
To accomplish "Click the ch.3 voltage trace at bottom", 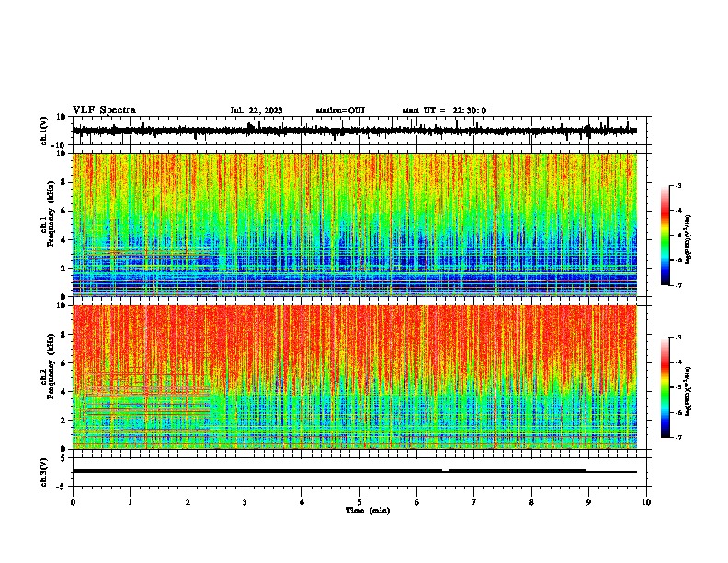I will [354, 471].
